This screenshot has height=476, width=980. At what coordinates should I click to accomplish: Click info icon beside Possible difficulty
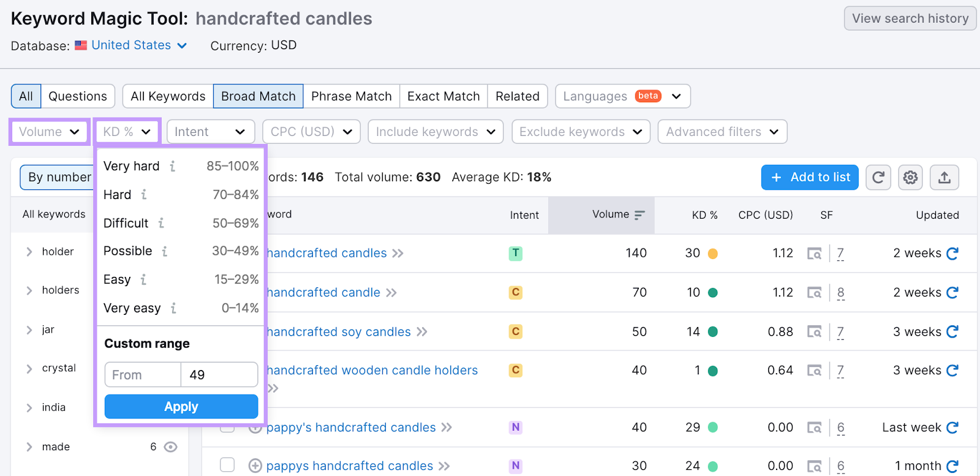[165, 251]
